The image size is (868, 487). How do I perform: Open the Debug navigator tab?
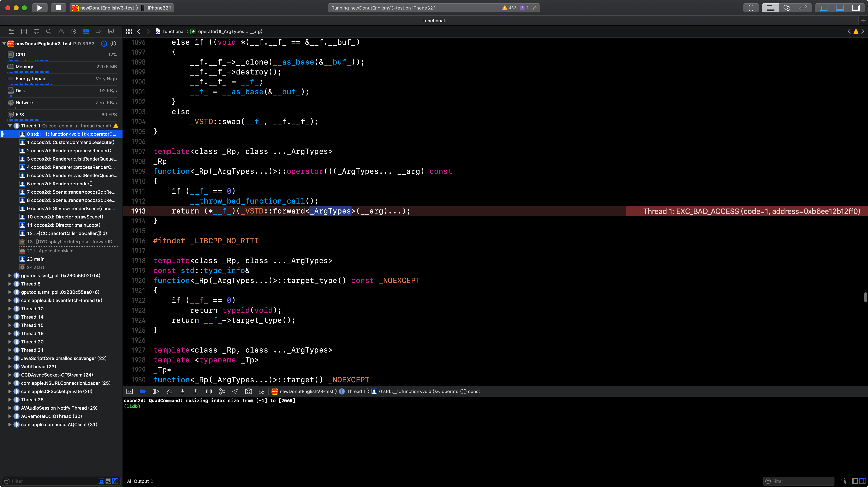(86, 31)
